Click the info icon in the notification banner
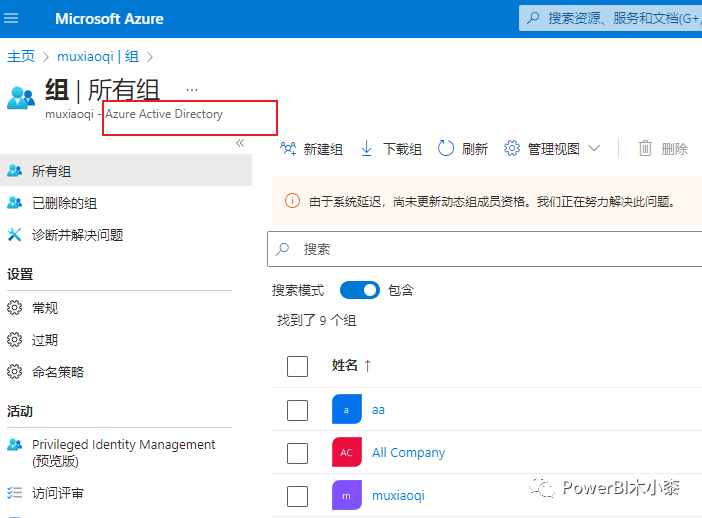The width and height of the screenshot is (702, 518). 292,201
